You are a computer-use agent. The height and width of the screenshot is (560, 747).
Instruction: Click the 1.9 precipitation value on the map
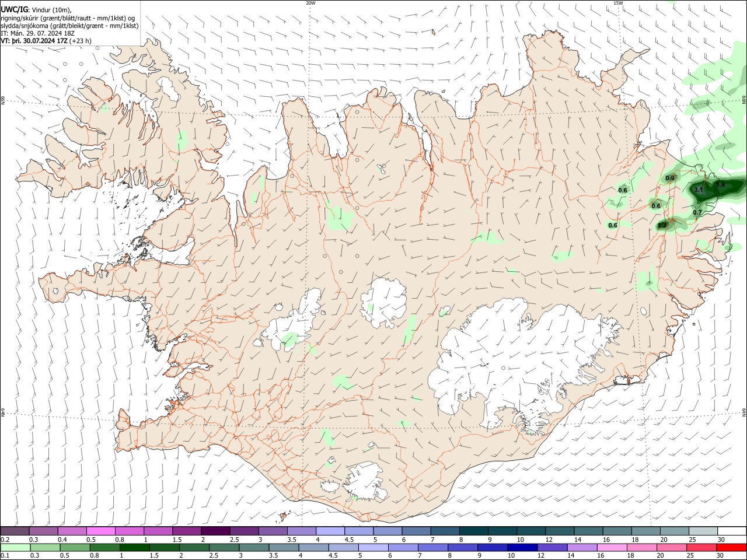coord(720,185)
